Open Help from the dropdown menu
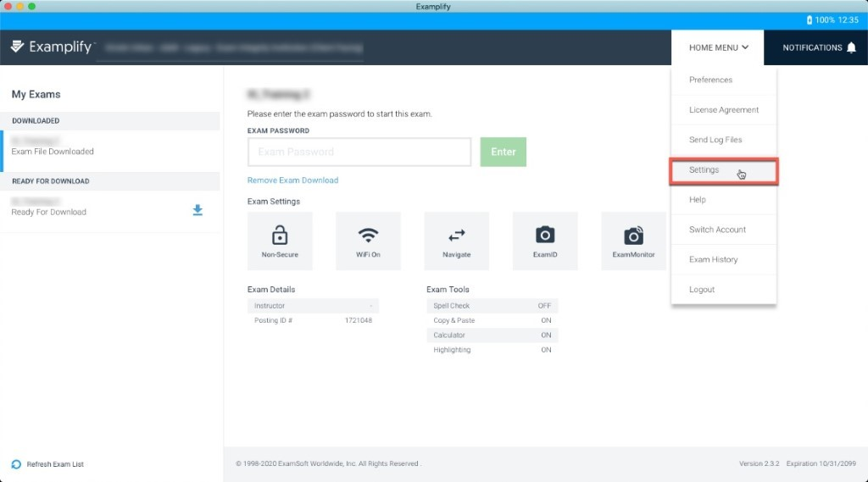Screen dimensions: 868x482 pyautogui.click(x=698, y=200)
